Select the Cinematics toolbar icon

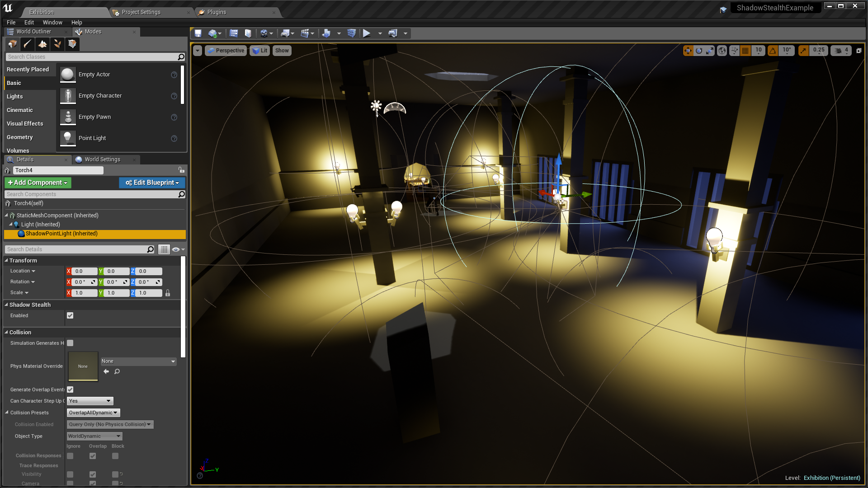click(x=305, y=33)
